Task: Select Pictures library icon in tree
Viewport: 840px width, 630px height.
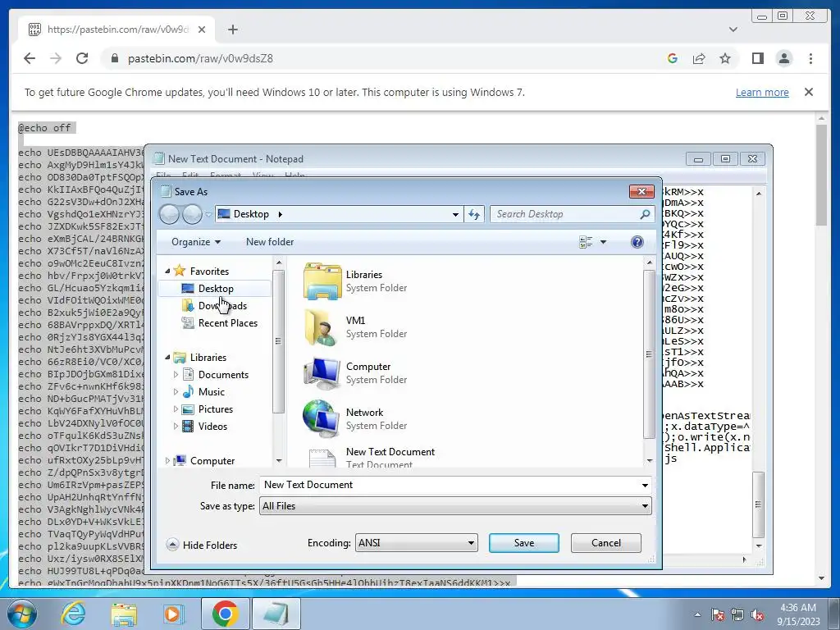Action: 188,409
